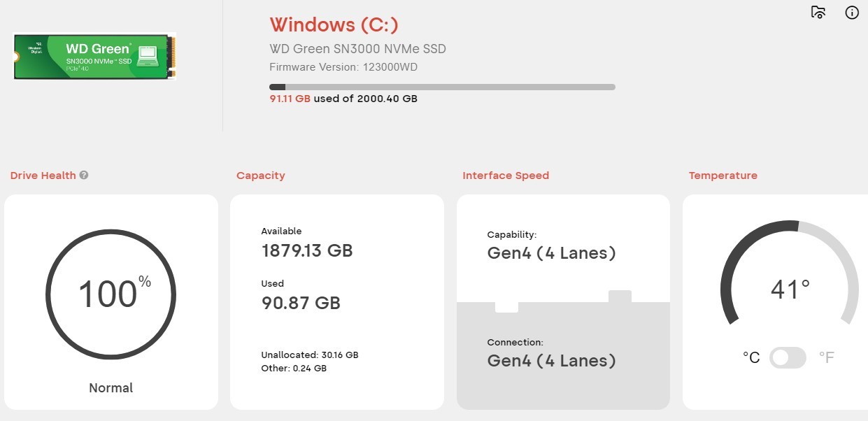
Task: Click the Used 90.87 GB value
Action: tap(301, 303)
